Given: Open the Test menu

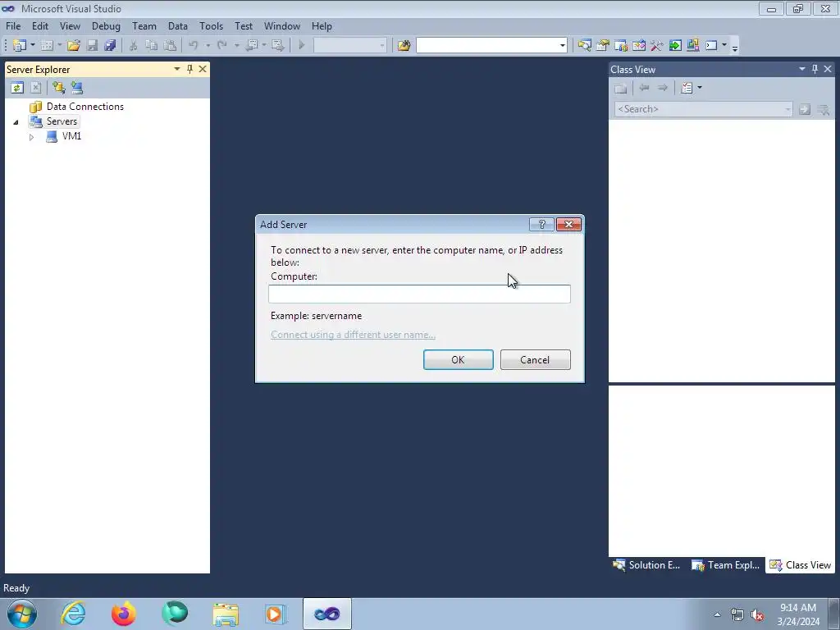Looking at the screenshot, I should tap(244, 26).
